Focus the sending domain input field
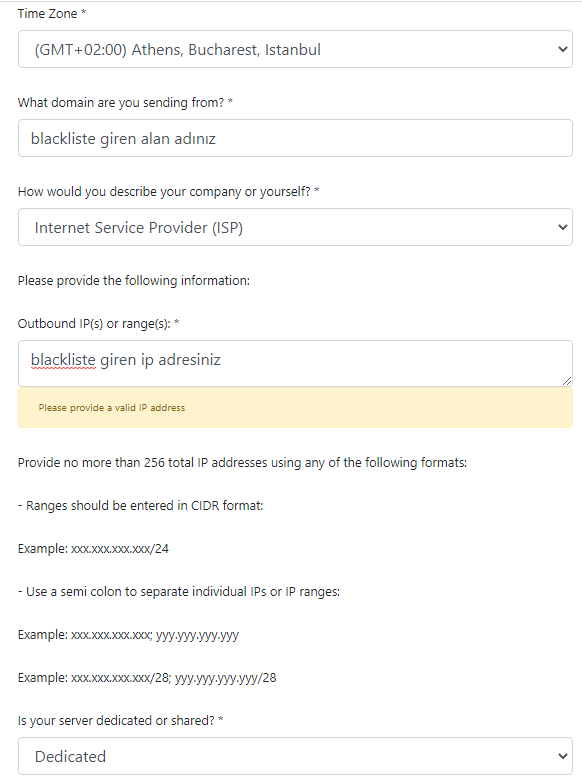The width and height of the screenshot is (582, 781). [295, 138]
